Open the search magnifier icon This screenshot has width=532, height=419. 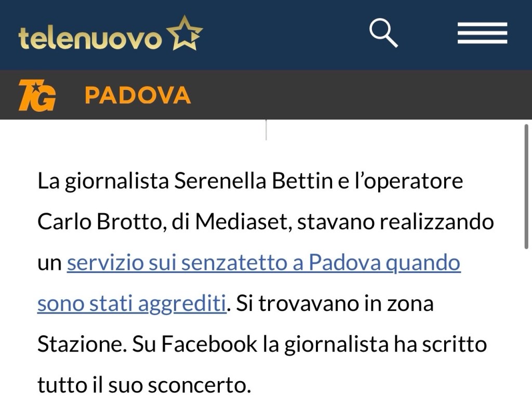[383, 33]
